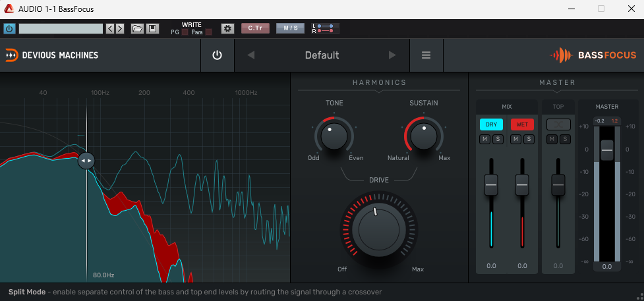The image size is (644, 301).
Task: Click the SUSTAIN knob
Action: point(424,136)
